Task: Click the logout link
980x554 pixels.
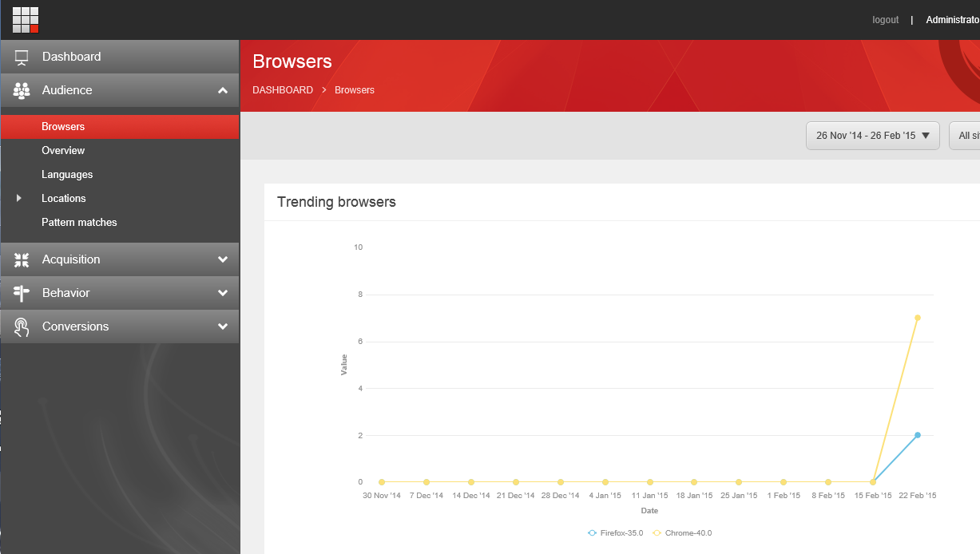Action: (x=885, y=19)
